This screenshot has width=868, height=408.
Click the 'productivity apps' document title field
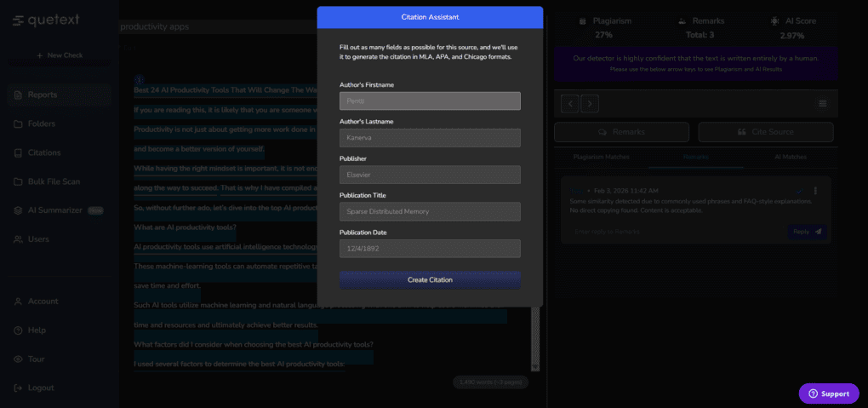[217, 26]
